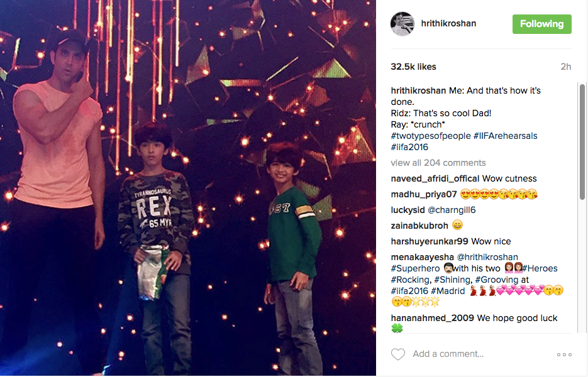This screenshot has width=588, height=377.
Task: Follow the #iifa2016 hashtag in caption
Action: point(409,147)
